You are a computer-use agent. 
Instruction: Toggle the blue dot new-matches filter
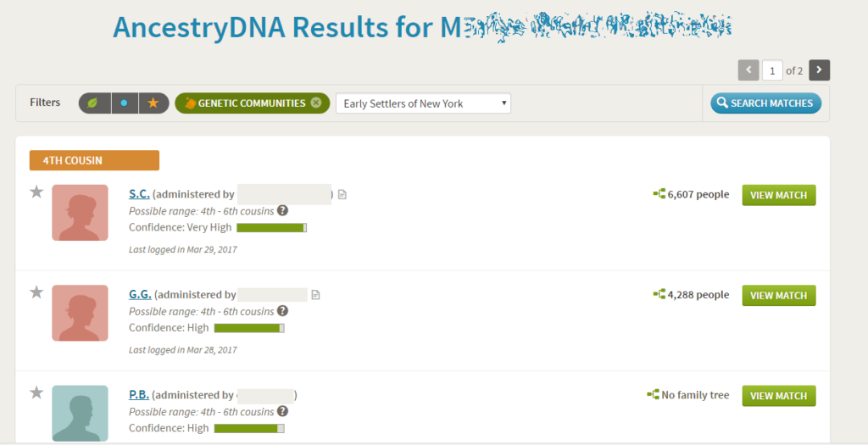point(125,103)
